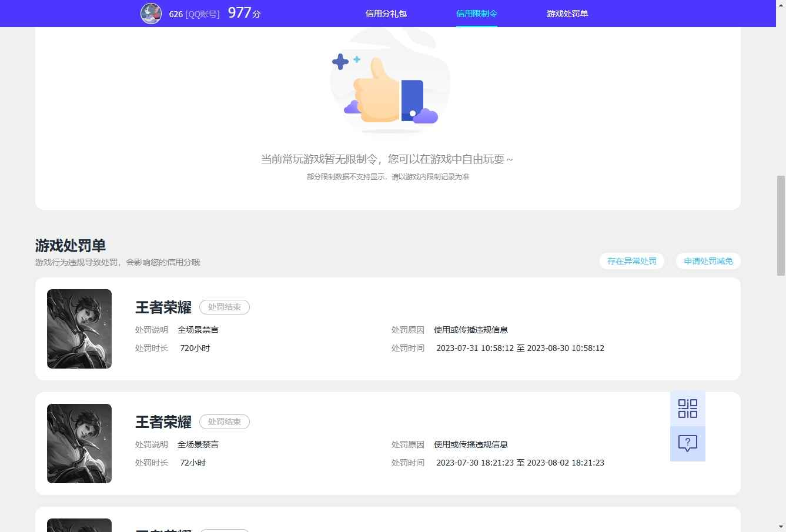Click the user avatar in the top bar
This screenshot has height=532, width=786.
[x=151, y=13]
